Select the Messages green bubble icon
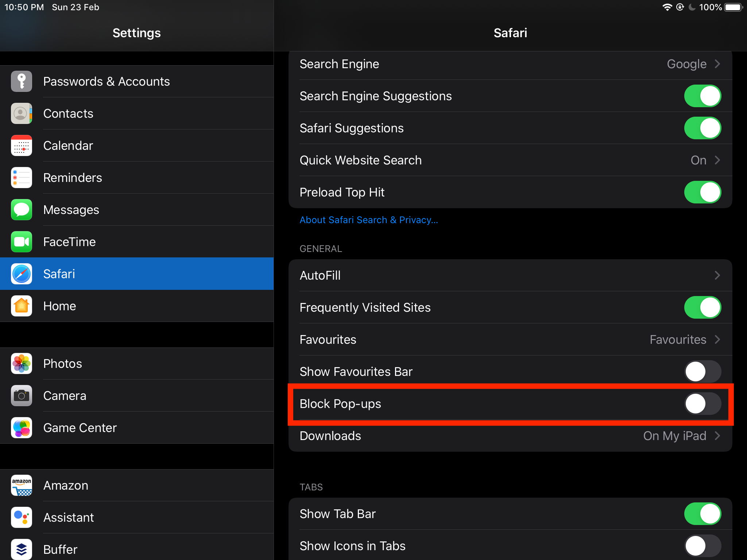Image resolution: width=747 pixels, height=560 pixels. (22, 210)
